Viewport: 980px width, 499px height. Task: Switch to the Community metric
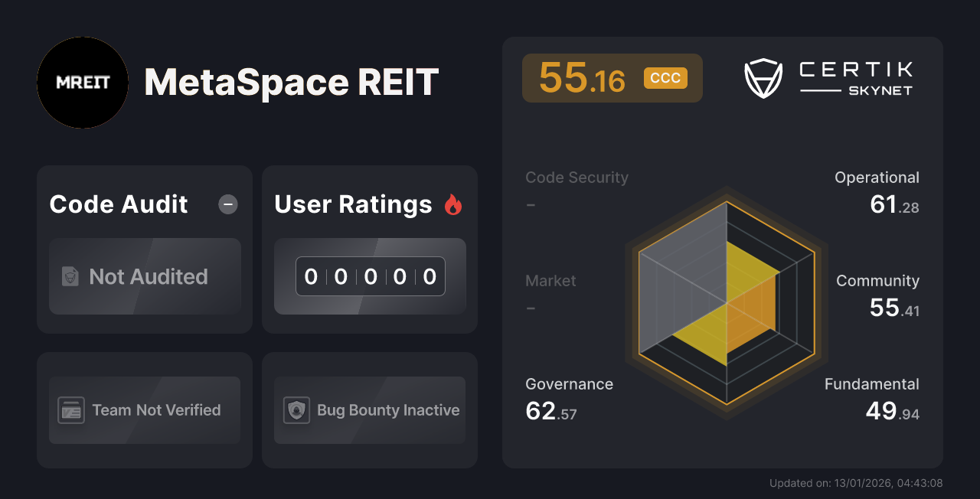tap(877, 281)
